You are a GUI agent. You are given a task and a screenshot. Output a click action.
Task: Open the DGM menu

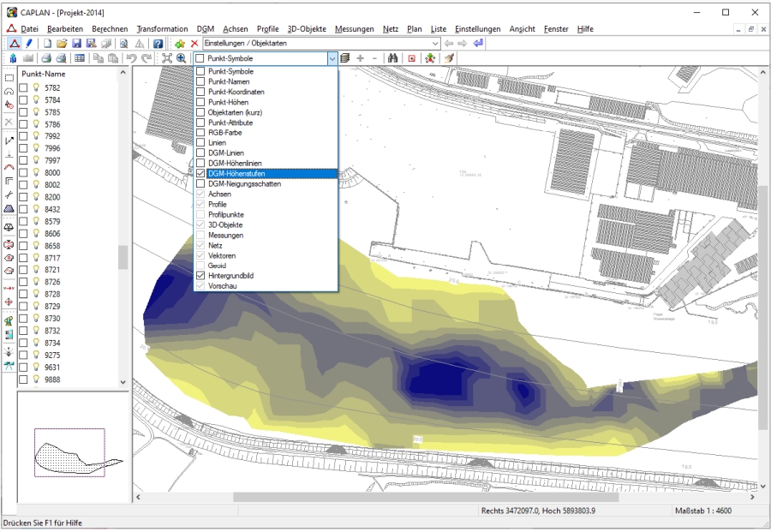tap(206, 28)
